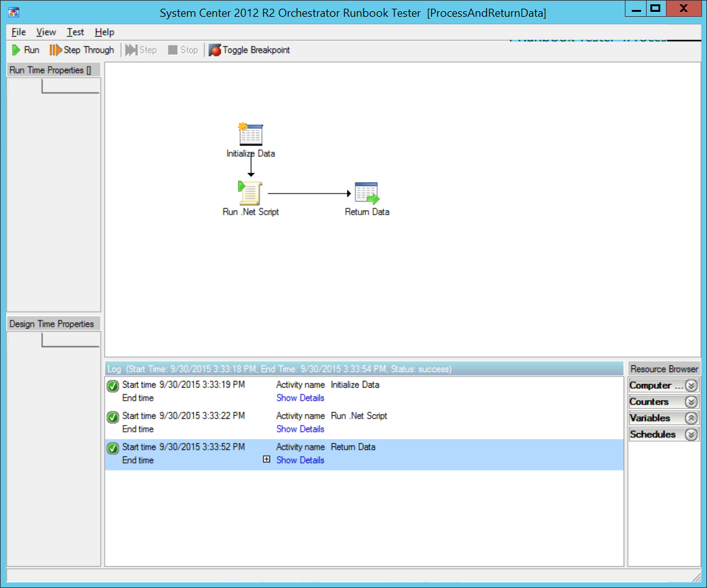Screen dimensions: 707x588
Task: Open the File menu
Action: point(19,32)
